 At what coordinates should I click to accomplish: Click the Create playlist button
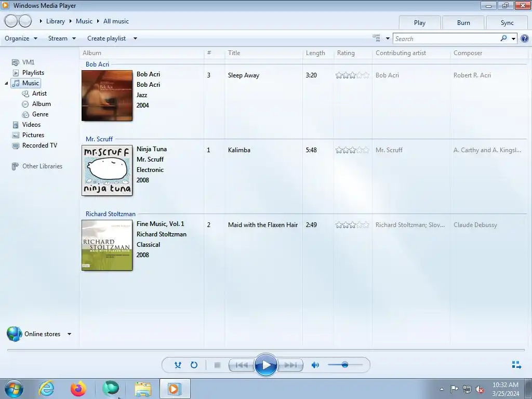tap(107, 38)
